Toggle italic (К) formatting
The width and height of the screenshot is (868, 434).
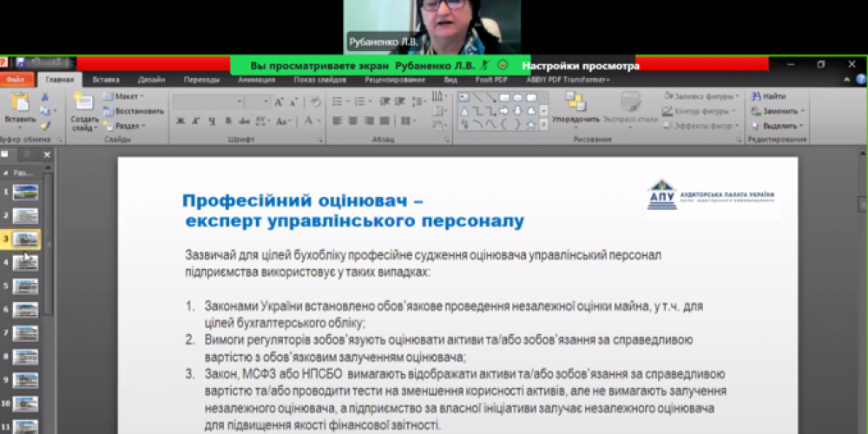(196, 122)
